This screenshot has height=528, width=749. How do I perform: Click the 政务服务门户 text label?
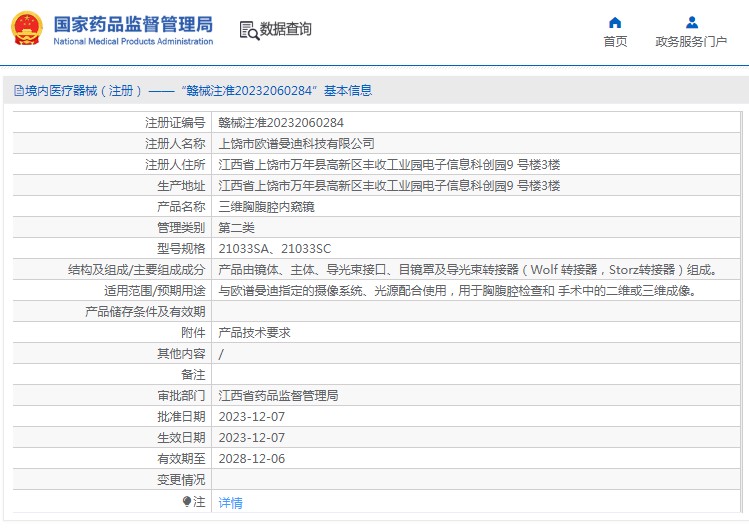click(x=691, y=42)
